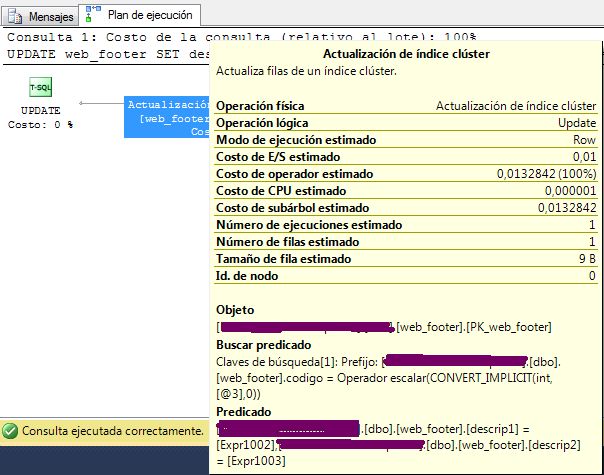Click the 'Costo de E/S estimado' row

(406, 156)
